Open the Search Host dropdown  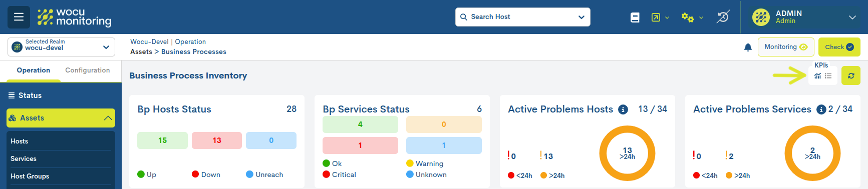[x=582, y=17]
